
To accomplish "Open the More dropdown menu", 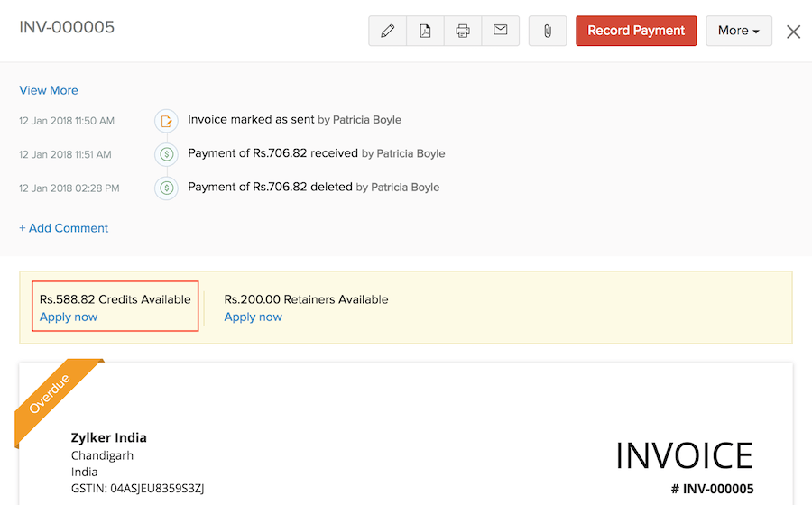I will tap(738, 31).
